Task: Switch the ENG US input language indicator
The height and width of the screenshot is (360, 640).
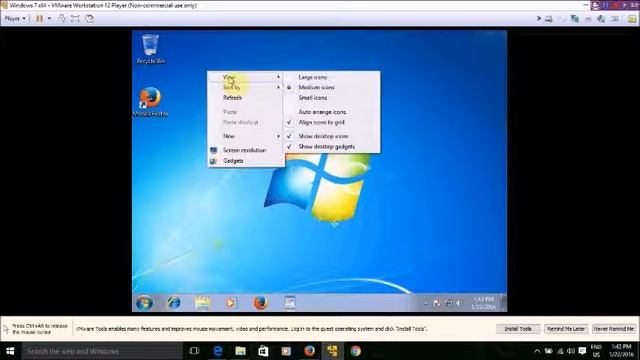Action: 596,351
